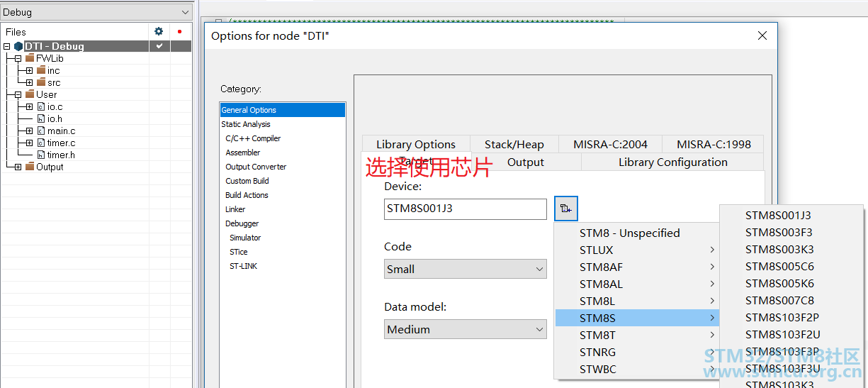
Task: Open the STLUX device submenu
Action: [x=637, y=250]
